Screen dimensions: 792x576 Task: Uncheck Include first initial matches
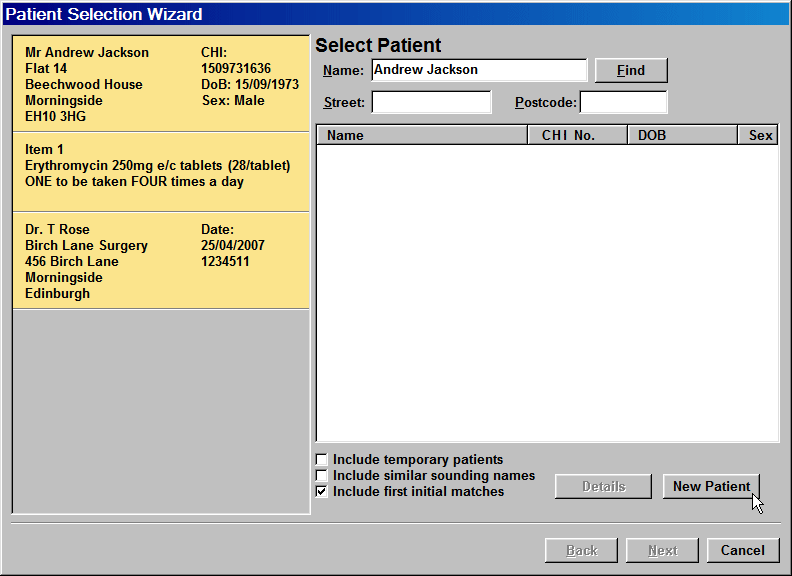click(322, 492)
